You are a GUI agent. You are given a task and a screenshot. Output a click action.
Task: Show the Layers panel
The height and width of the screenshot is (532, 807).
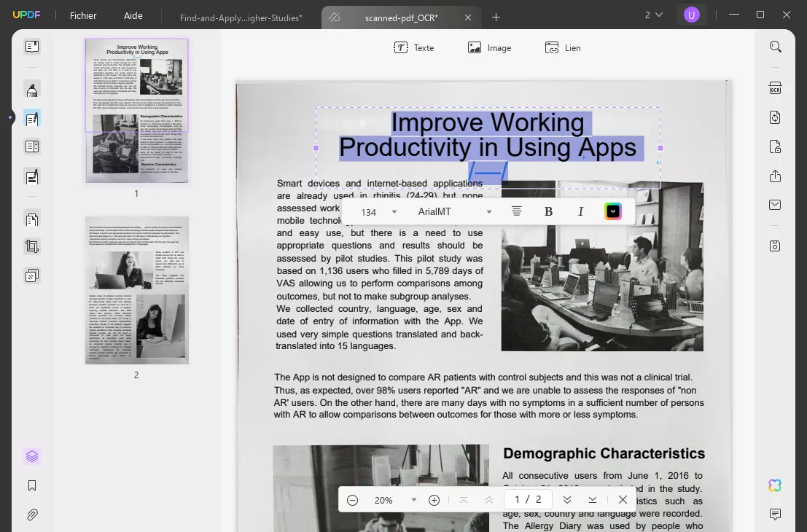coord(32,456)
